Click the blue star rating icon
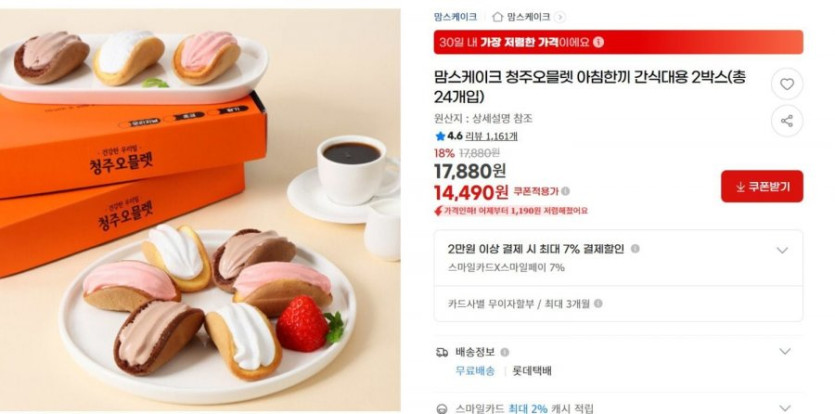The image size is (835, 414). 440,136
